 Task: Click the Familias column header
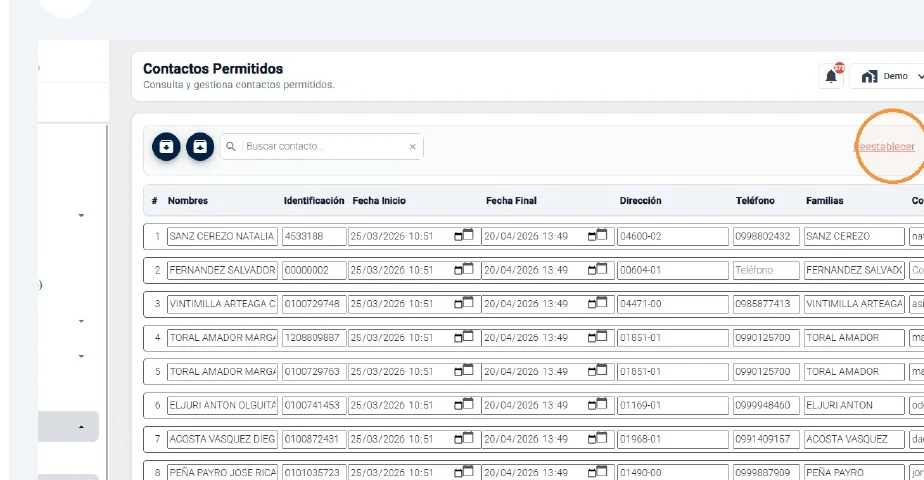click(x=824, y=201)
